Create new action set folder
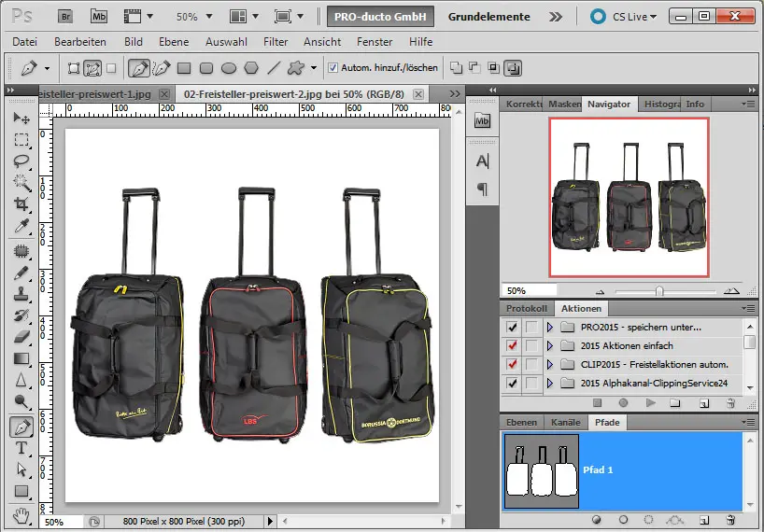 [x=675, y=403]
